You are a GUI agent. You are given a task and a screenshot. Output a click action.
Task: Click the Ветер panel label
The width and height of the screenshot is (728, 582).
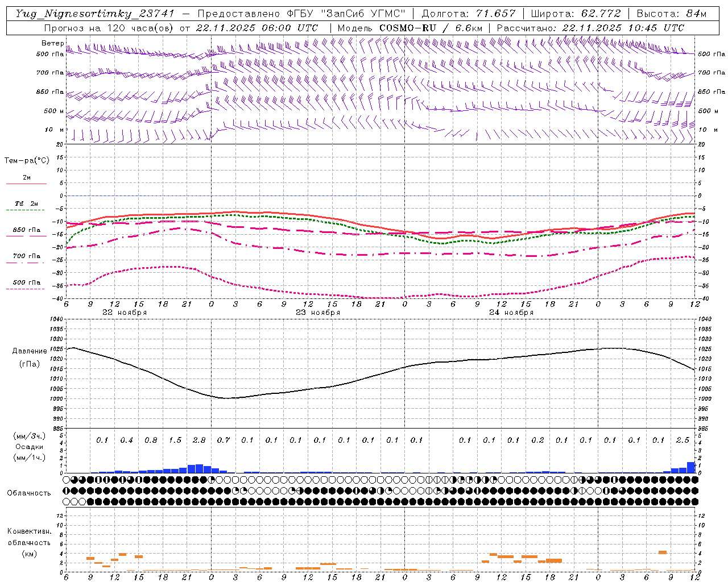pyautogui.click(x=52, y=43)
